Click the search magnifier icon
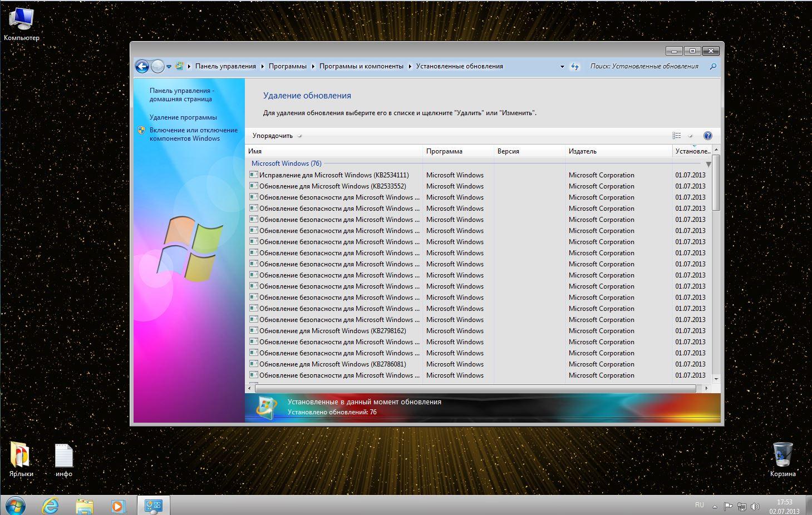Screen dimensions: 812x515 [x=713, y=66]
